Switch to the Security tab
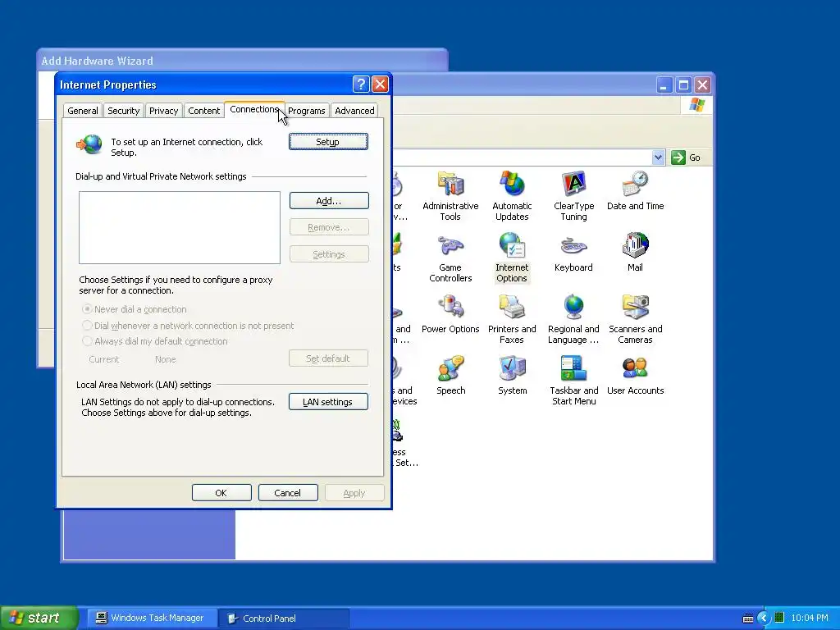Screen dimensions: 840x630 pyautogui.click(x=123, y=111)
